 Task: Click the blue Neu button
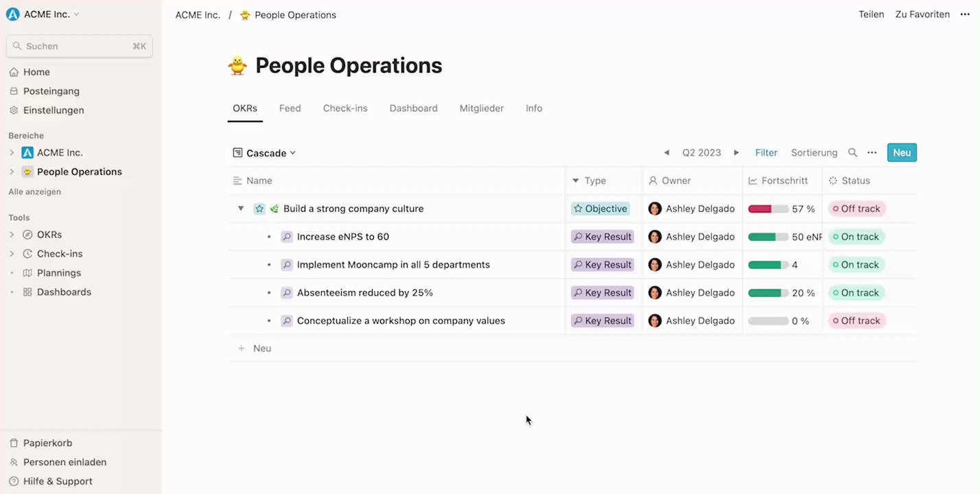pyautogui.click(x=902, y=152)
